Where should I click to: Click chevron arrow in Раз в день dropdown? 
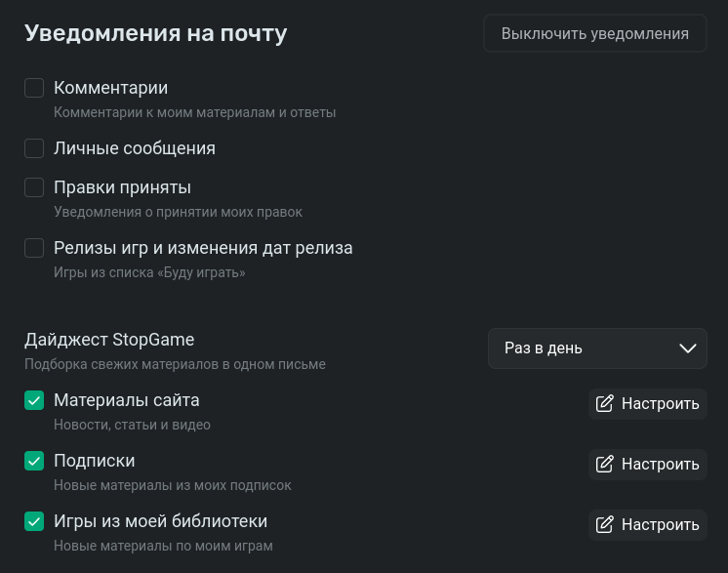click(688, 348)
